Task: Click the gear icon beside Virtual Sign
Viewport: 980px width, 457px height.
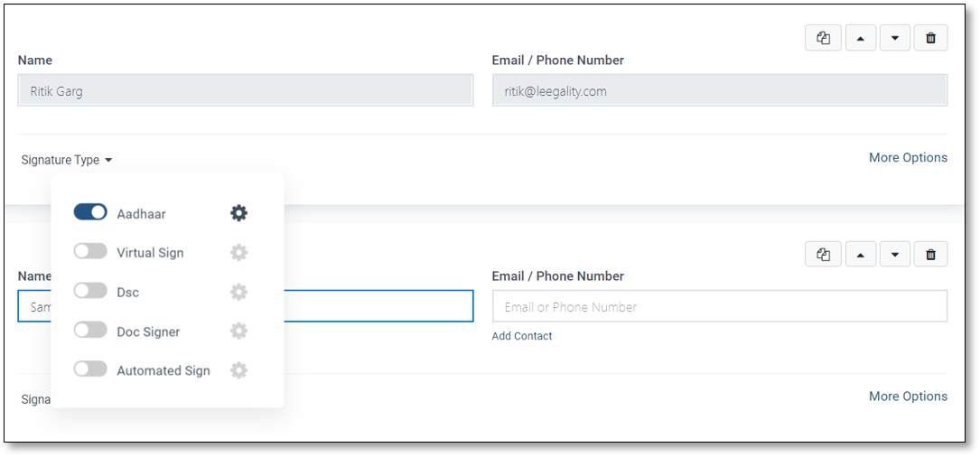Action: 238,253
